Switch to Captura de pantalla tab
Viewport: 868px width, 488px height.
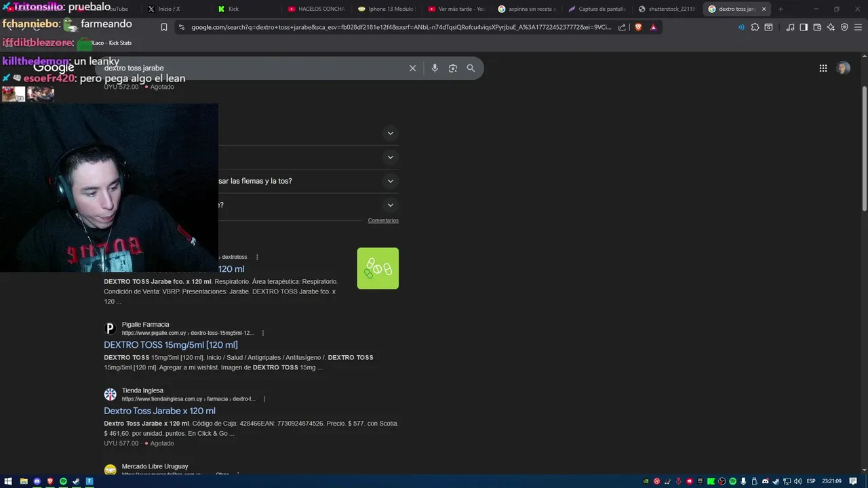[597, 9]
